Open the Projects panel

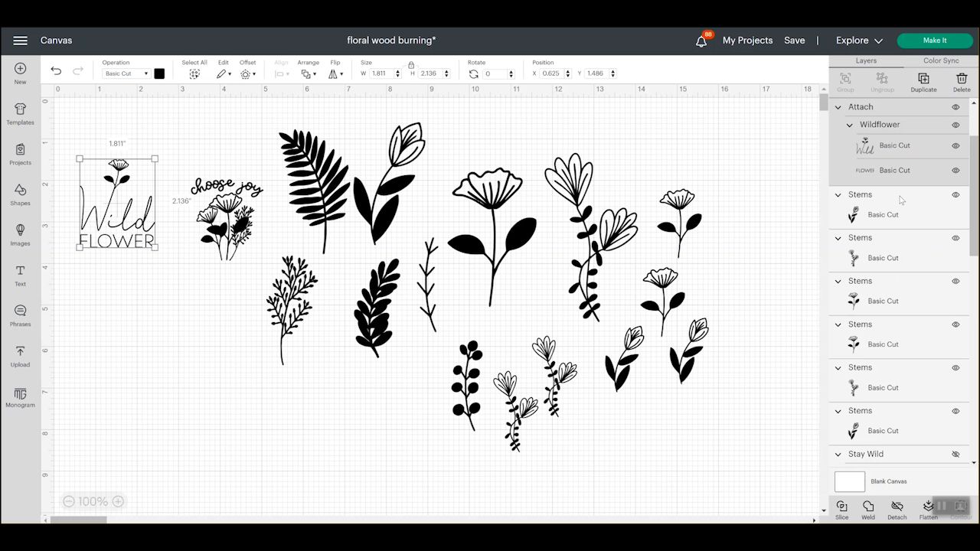[20, 154]
